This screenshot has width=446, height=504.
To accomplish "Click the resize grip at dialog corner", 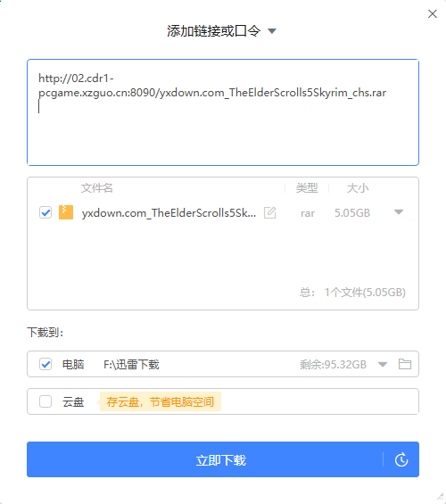I will click(x=441, y=498).
